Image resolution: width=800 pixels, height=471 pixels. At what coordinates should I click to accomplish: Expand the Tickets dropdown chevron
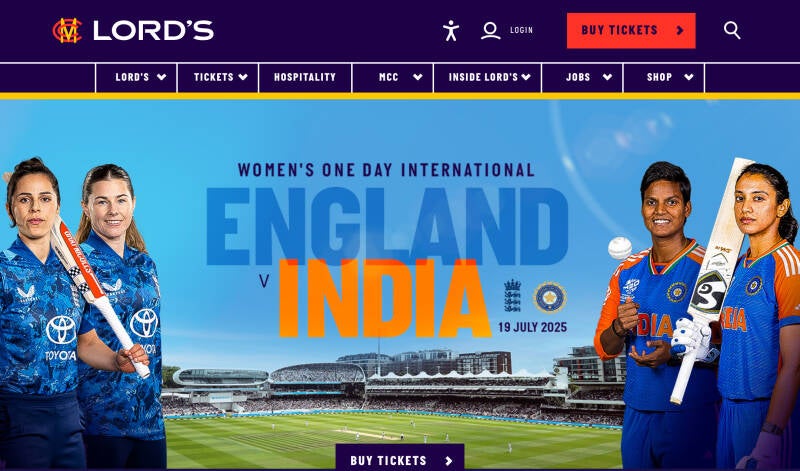[x=243, y=77]
